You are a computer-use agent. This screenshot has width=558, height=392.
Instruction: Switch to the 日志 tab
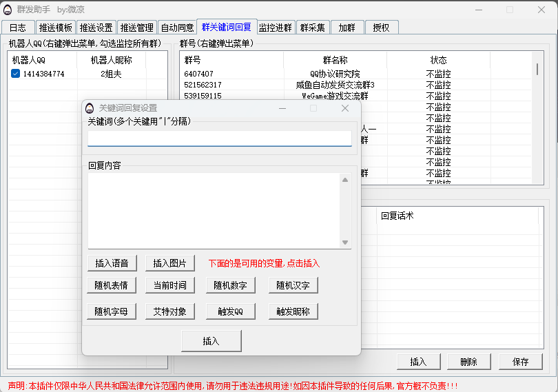click(x=18, y=28)
